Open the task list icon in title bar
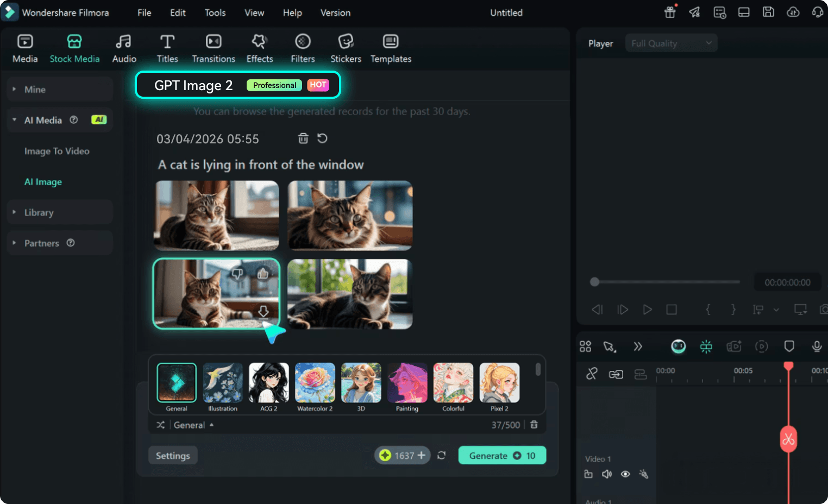 pos(719,12)
